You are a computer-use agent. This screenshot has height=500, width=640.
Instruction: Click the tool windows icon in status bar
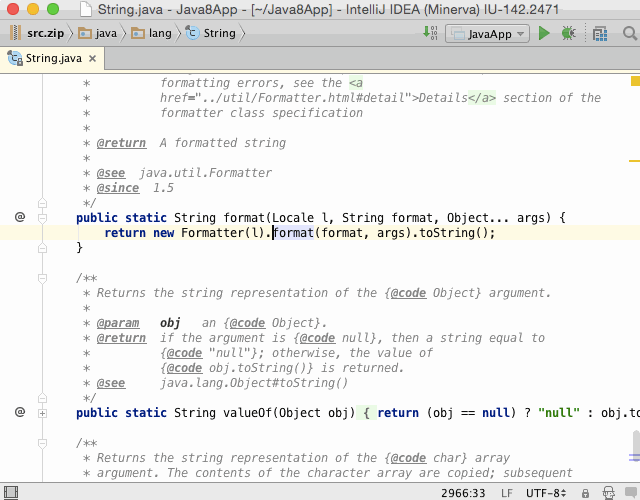[9, 492]
